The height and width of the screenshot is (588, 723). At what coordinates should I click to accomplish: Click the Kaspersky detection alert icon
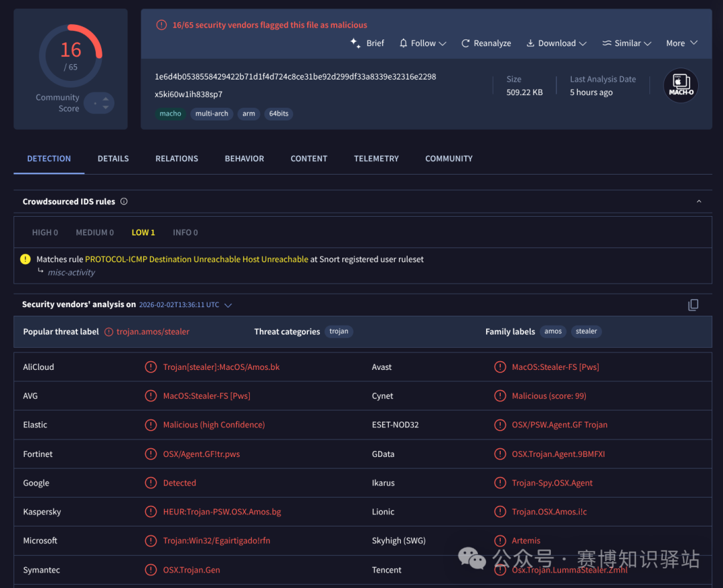pyautogui.click(x=151, y=512)
